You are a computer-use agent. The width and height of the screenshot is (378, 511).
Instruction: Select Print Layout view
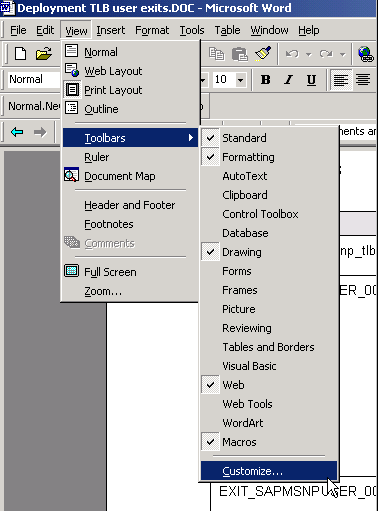pyautogui.click(x=131, y=90)
